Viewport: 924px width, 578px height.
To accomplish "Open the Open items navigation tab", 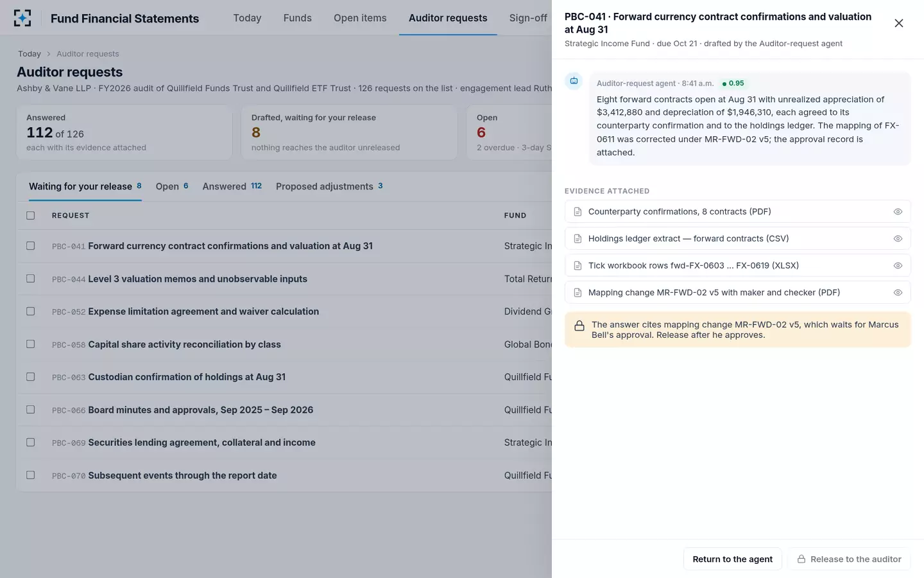I will [x=360, y=18].
